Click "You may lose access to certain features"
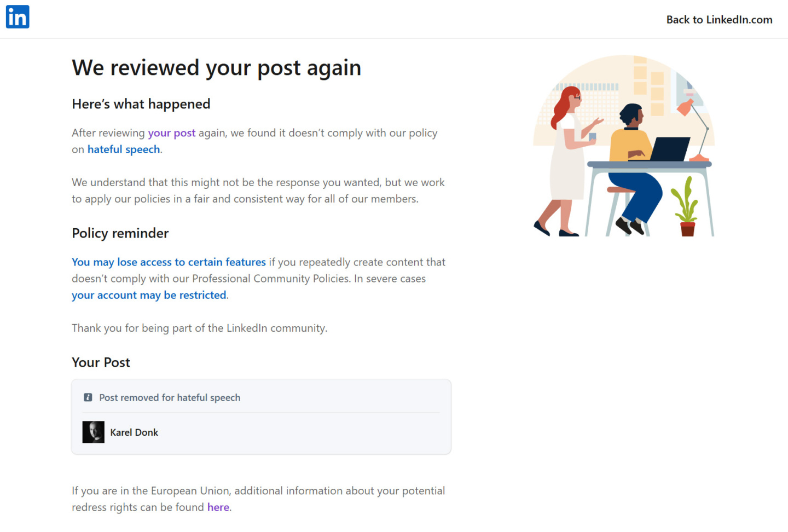 tap(169, 262)
